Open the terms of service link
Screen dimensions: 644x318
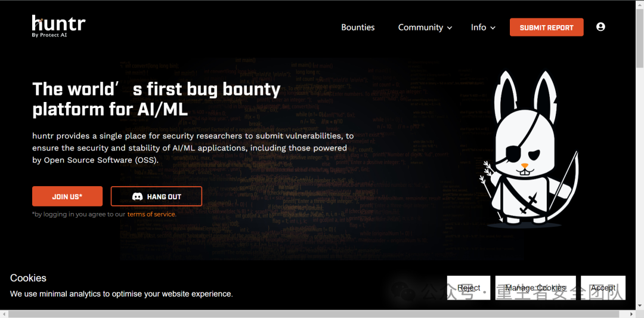[x=151, y=214]
